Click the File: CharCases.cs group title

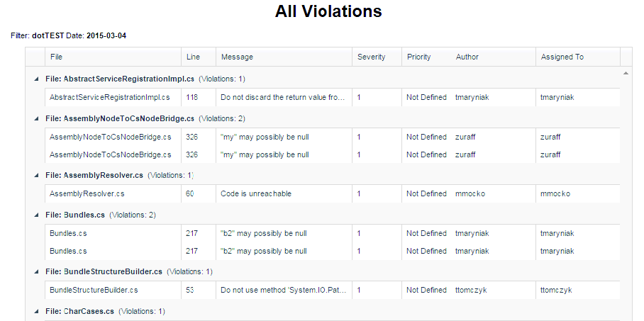(x=79, y=312)
